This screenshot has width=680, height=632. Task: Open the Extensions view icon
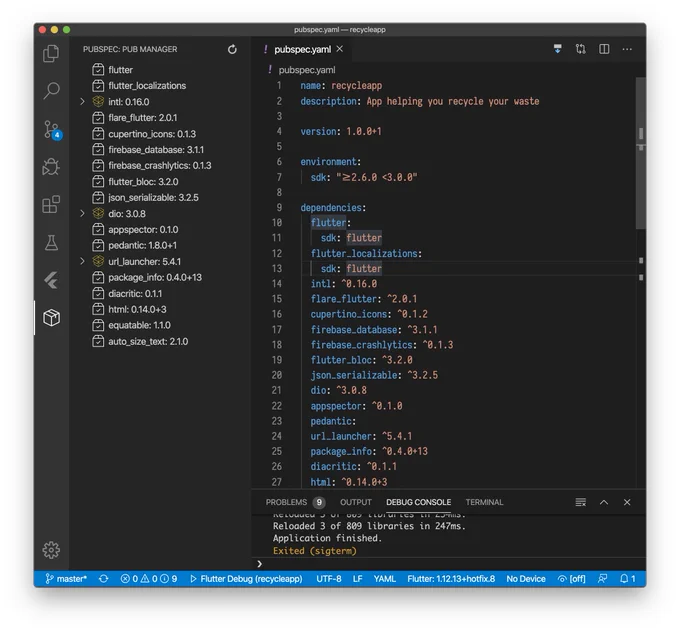(x=51, y=204)
